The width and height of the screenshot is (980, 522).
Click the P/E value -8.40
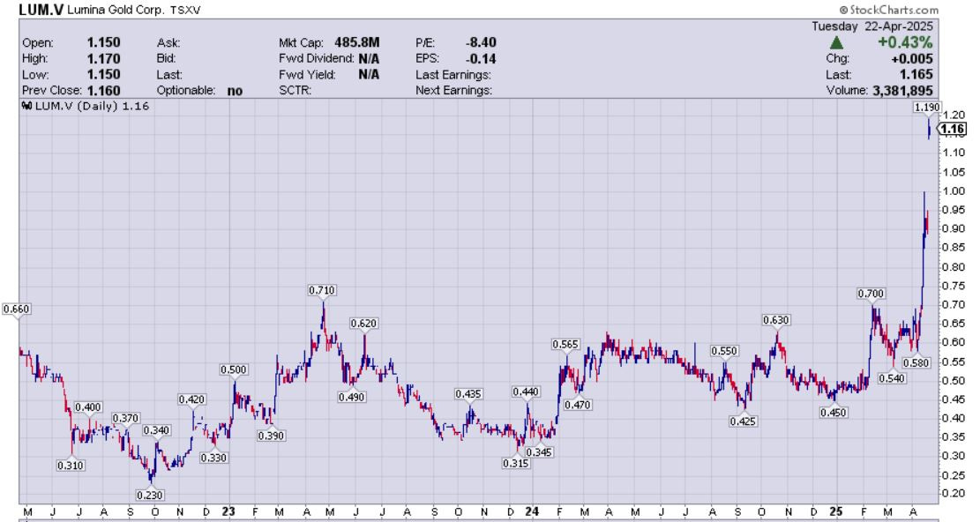tap(481, 42)
